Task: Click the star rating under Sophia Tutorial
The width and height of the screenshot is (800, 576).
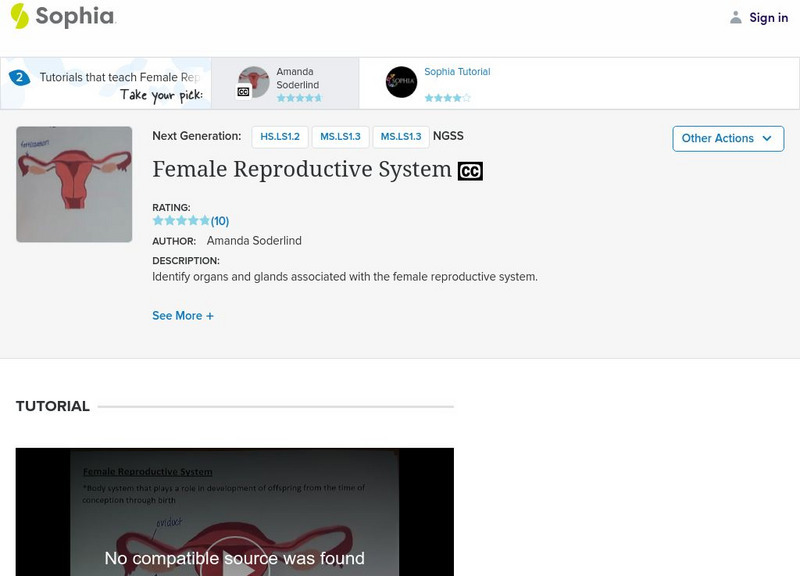Action: (x=447, y=98)
